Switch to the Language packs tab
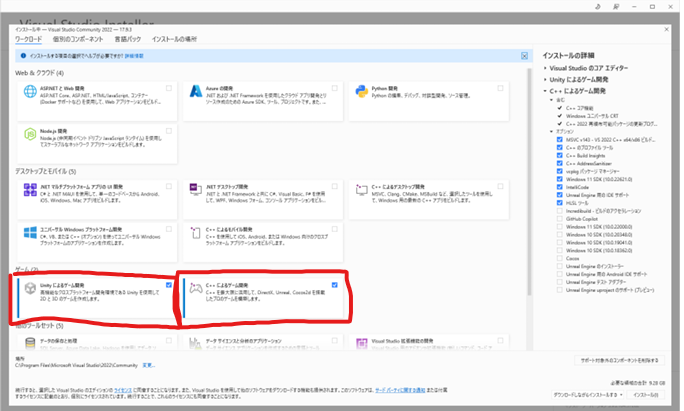 (128, 39)
